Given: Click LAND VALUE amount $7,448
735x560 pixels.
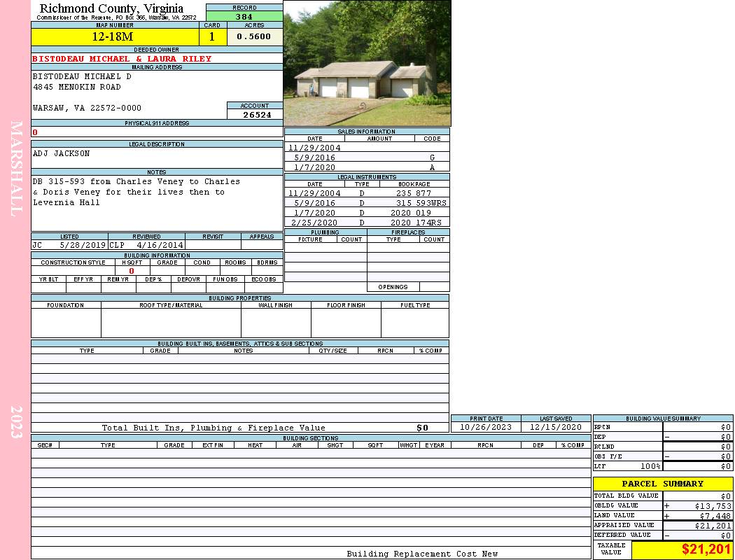Looking at the screenshot, I should click(715, 516).
